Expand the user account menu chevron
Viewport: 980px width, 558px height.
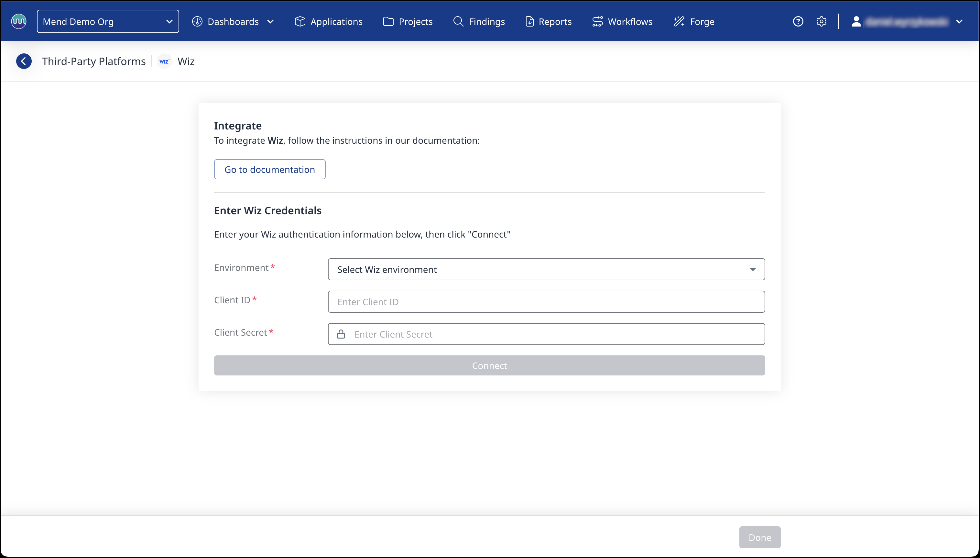(x=959, y=22)
